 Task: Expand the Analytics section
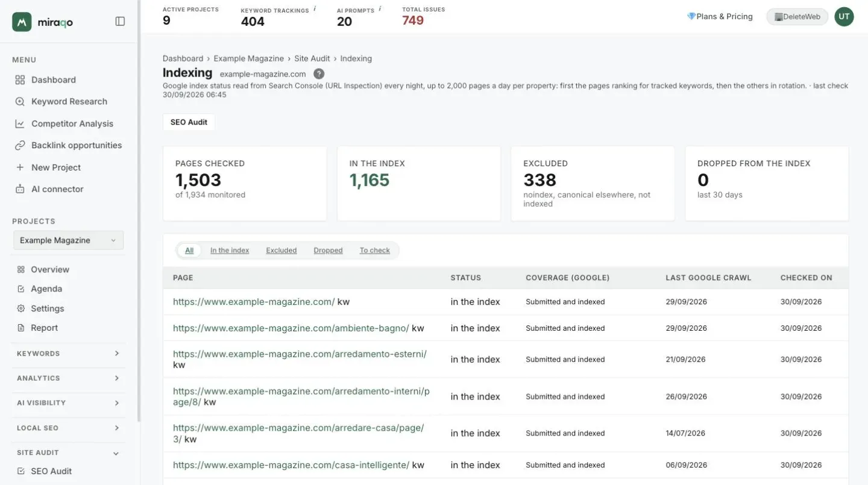[68, 378]
